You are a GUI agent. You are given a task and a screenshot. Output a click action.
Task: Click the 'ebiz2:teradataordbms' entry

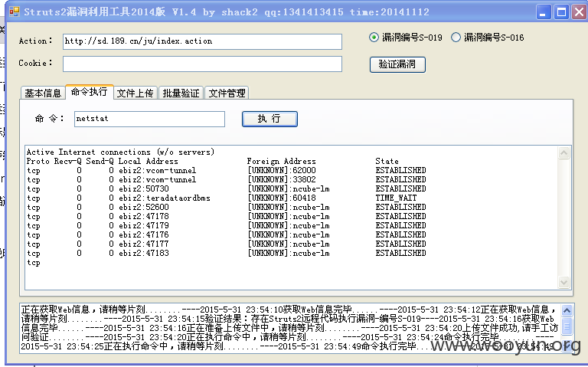click(x=165, y=198)
